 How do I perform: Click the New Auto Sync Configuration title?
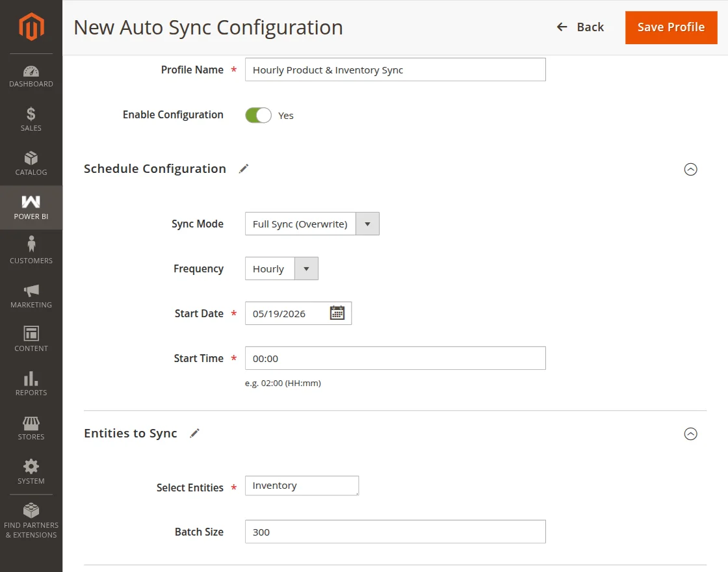pos(208,27)
